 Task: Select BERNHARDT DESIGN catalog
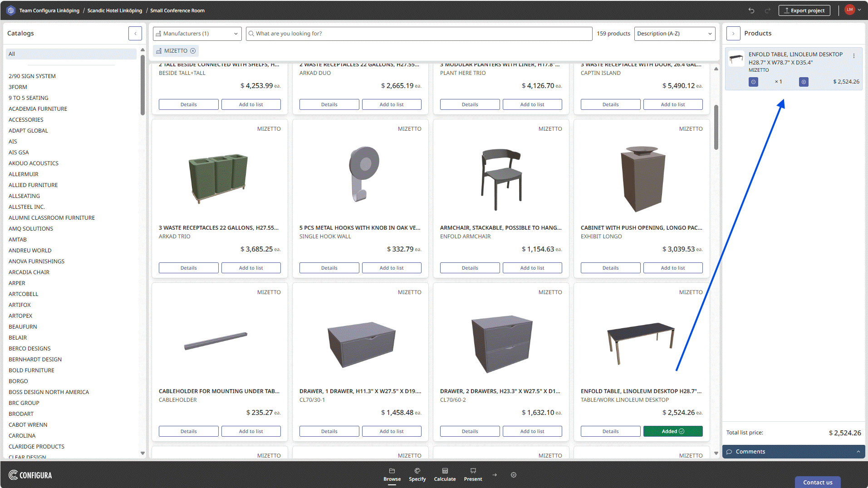click(35, 360)
